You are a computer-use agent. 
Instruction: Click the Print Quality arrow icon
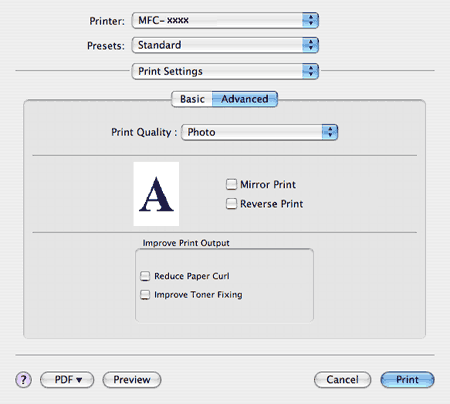pos(330,132)
